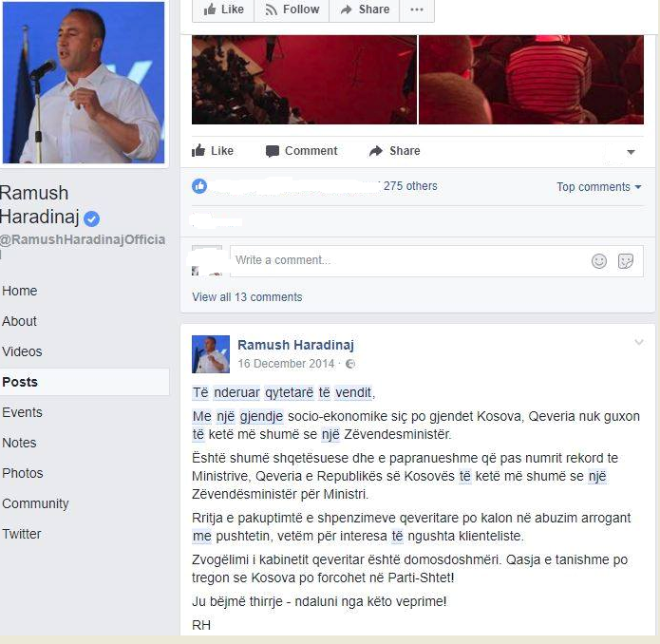Open the large profile picture of Ramush Haradinaj
The image size is (660, 644).
(84, 83)
